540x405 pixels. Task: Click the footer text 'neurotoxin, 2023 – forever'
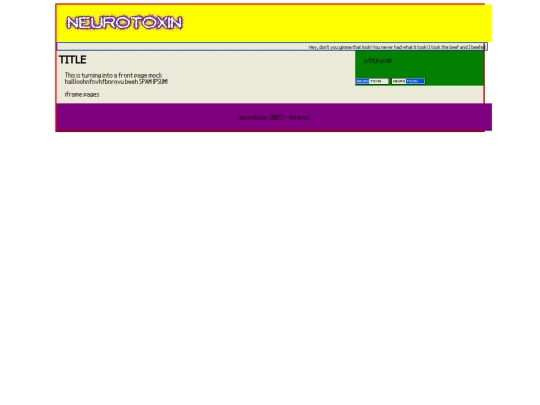[x=273, y=117]
